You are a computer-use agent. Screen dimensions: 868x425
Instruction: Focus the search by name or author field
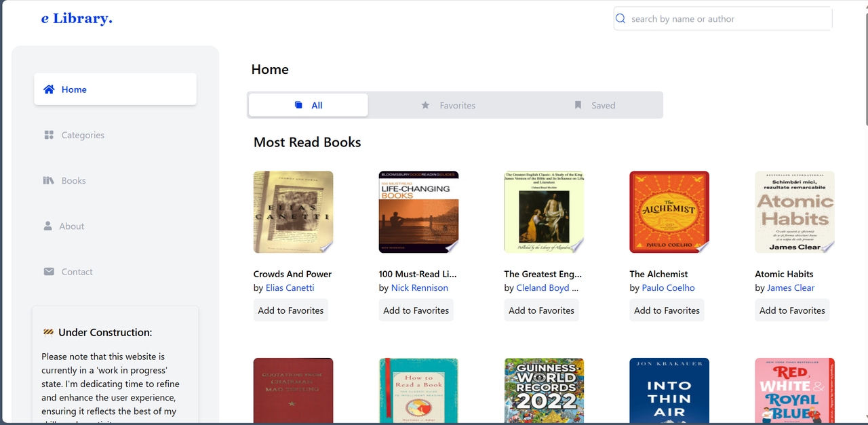723,19
